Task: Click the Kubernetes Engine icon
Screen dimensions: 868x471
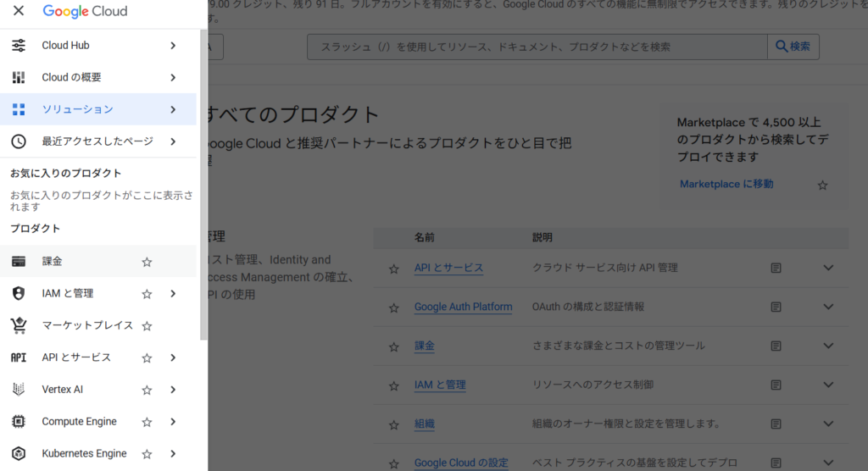Action: pos(19,454)
